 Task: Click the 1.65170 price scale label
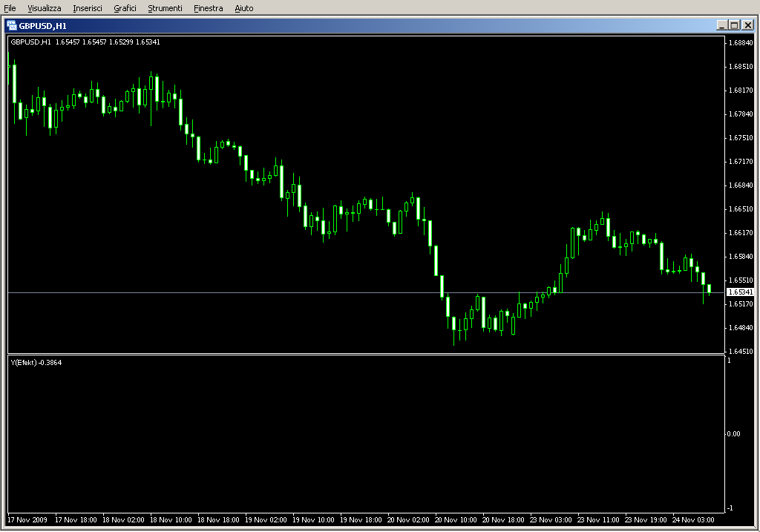tap(741, 303)
